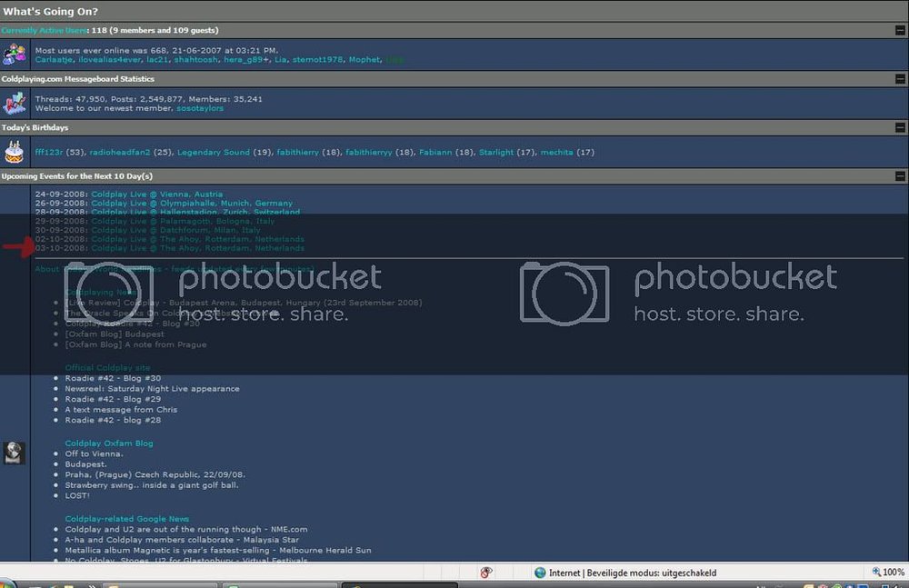Open Palamagotti, Bologna event link
The image size is (909, 588).
[x=183, y=222]
